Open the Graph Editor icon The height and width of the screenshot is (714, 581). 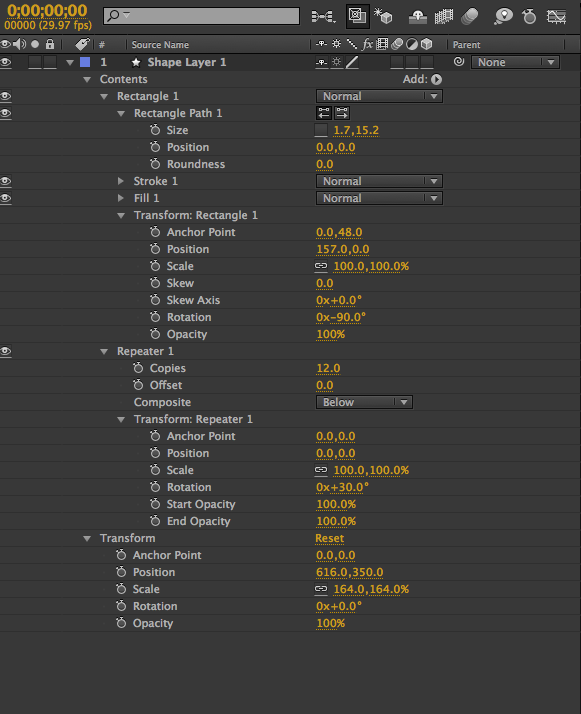tap(556, 17)
